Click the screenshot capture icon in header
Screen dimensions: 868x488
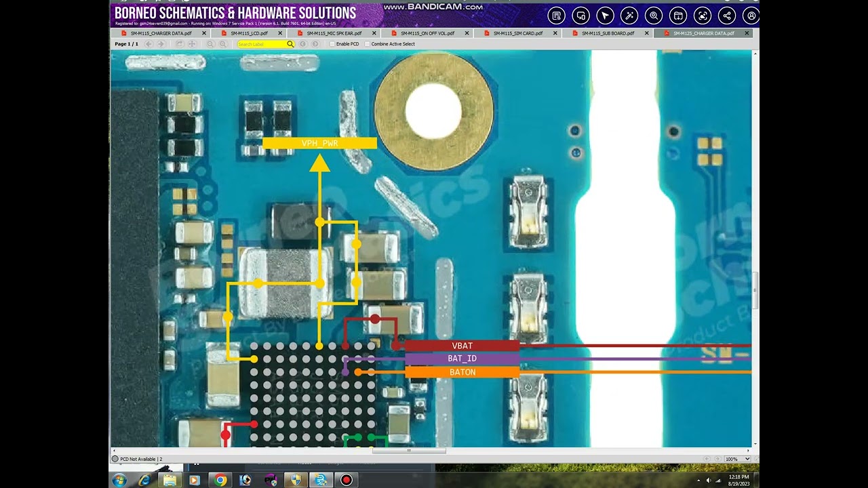pyautogui.click(x=702, y=16)
